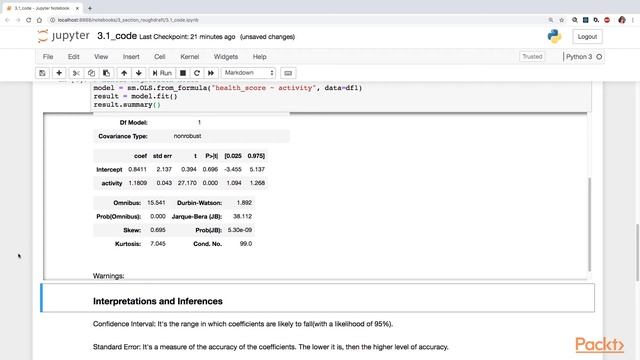Open the command palette keyboard icon
The height and width of the screenshot is (360, 640).
288,73
